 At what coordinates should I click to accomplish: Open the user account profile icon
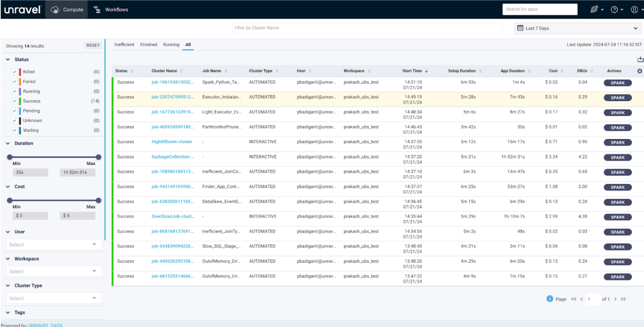(634, 10)
